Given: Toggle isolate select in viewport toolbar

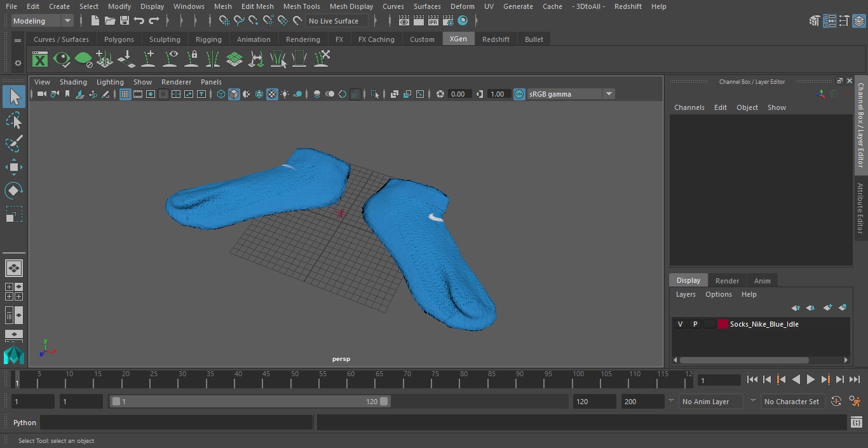Looking at the screenshot, I should tap(375, 94).
